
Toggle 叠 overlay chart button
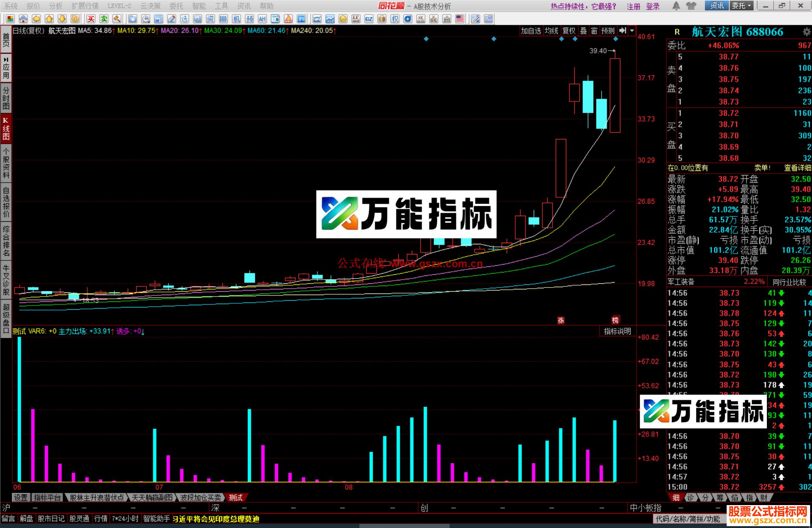coord(583,31)
